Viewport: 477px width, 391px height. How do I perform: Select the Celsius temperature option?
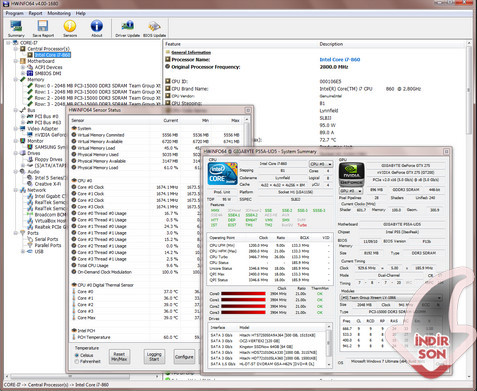(x=77, y=355)
